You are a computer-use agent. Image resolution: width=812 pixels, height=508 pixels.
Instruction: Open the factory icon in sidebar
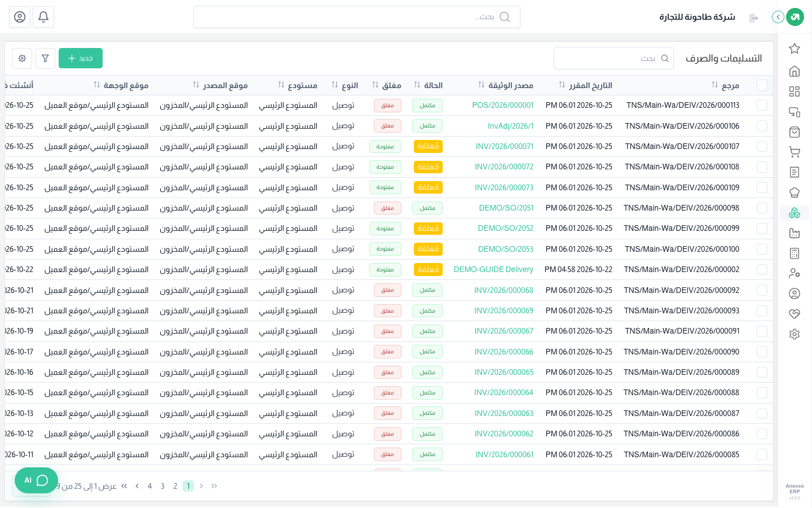(x=795, y=233)
